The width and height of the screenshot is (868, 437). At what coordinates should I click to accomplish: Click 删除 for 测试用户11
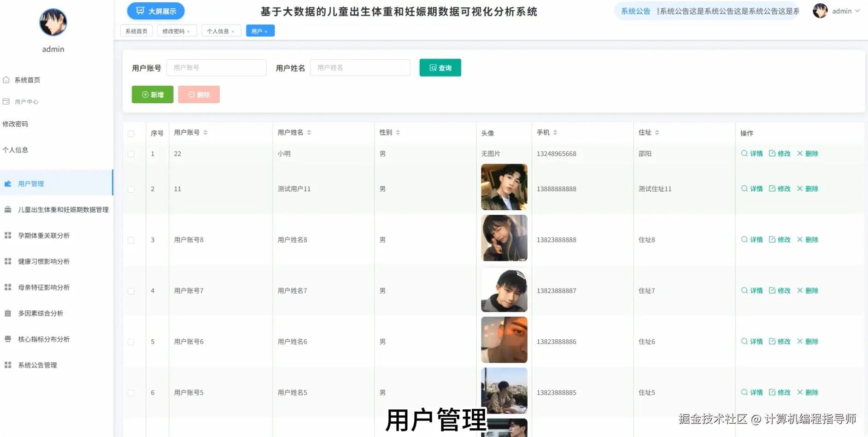[808, 189]
